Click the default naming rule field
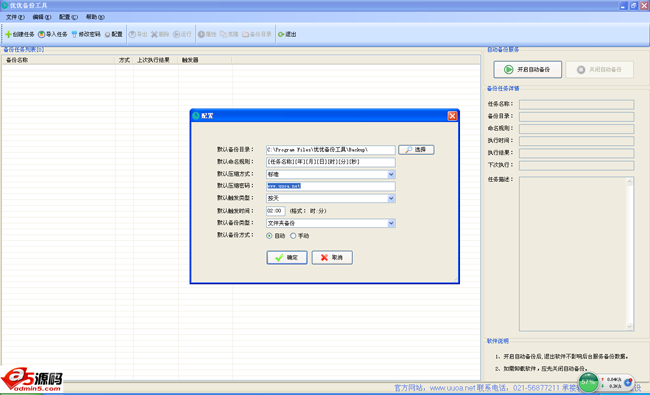Viewport: 650px width, 395px height. pyautogui.click(x=330, y=162)
